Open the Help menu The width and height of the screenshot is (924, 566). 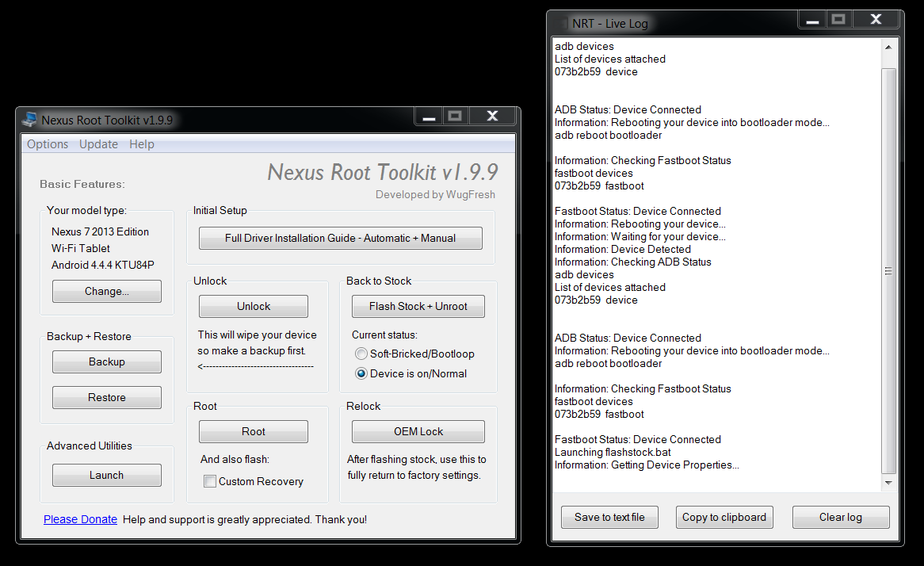[141, 143]
